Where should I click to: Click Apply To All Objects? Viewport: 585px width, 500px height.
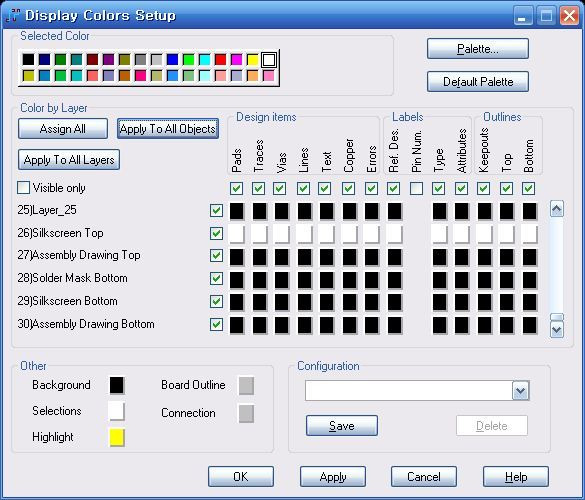pos(168,129)
